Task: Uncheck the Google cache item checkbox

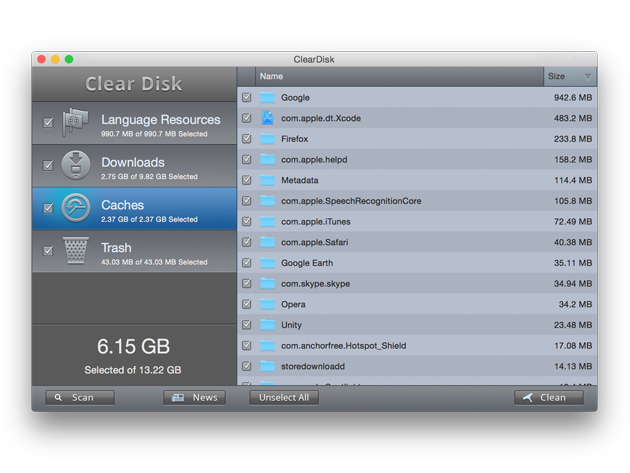Action: coord(247,97)
